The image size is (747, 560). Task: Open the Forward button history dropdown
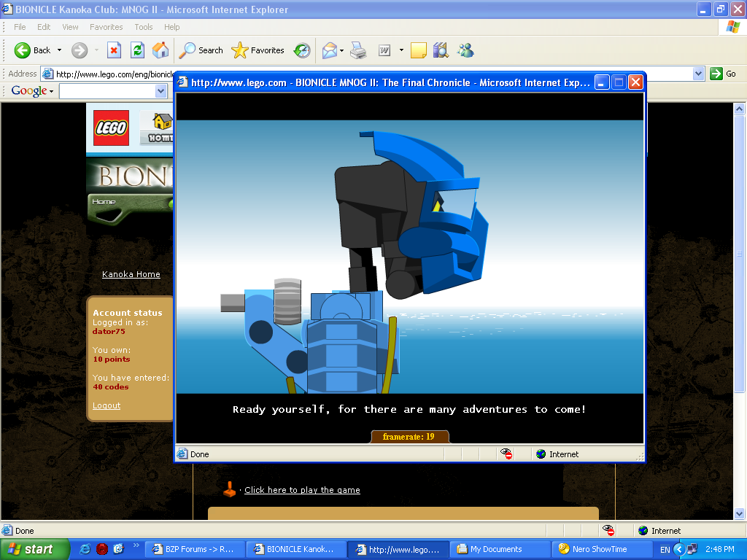97,50
